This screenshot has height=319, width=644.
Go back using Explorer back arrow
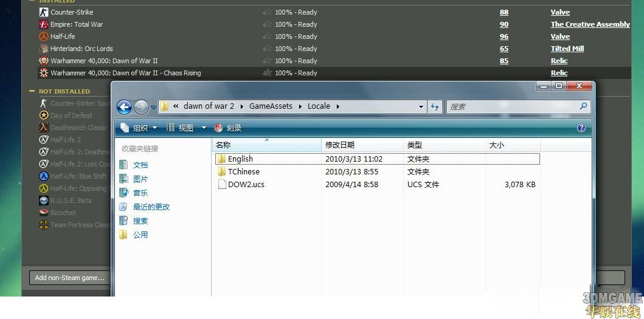(125, 107)
